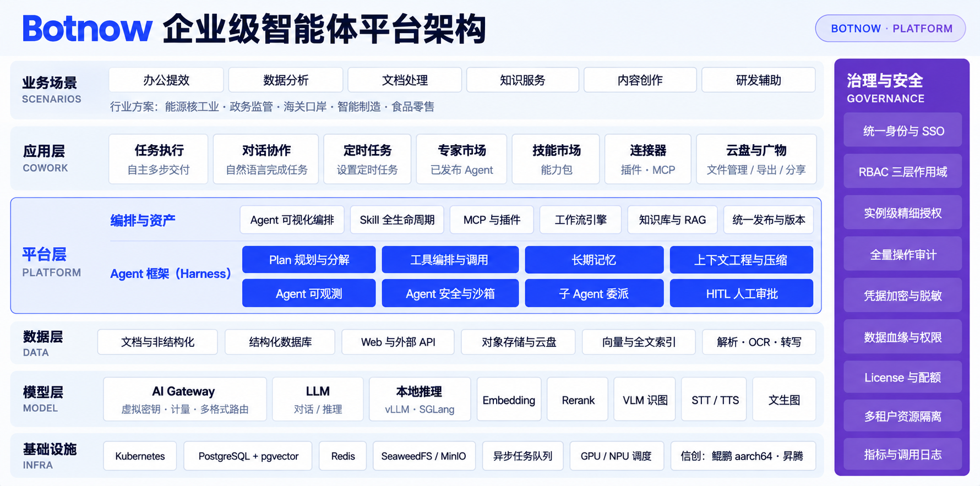The width and height of the screenshot is (980, 486).
Task: Click the HITL 人工审批 block
Action: (741, 293)
